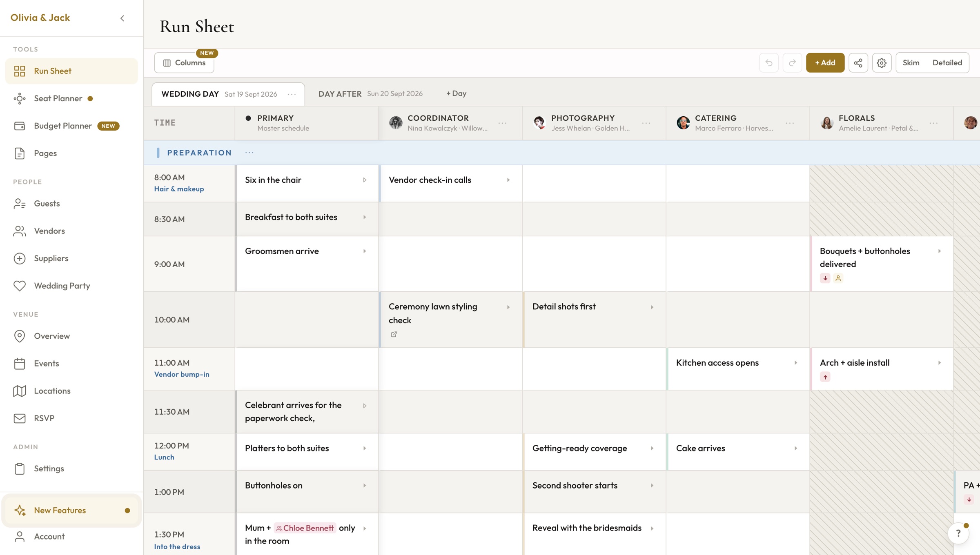Open Preparation section options menu

coord(249,153)
